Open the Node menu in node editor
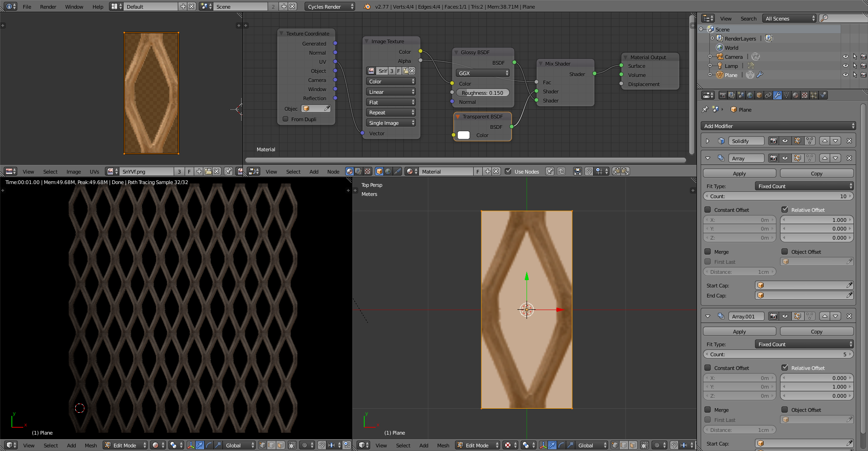Screen dimensions: 868x451 coord(333,171)
